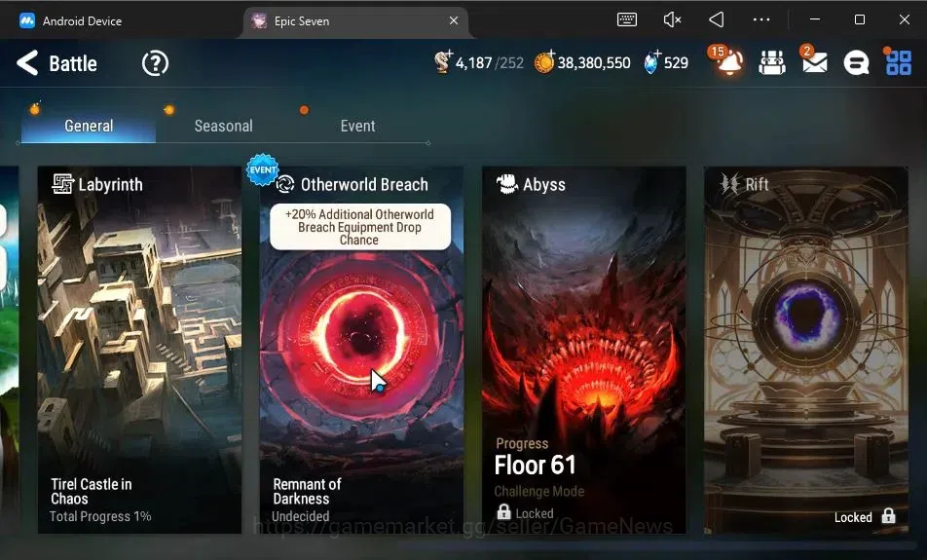The height and width of the screenshot is (560, 927).
Task: Click the skystone amount 529
Action: 676,62
